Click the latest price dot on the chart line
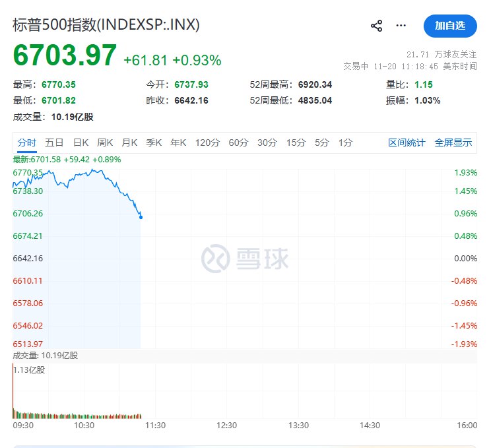The height and width of the screenshot is (448, 489). tap(141, 217)
